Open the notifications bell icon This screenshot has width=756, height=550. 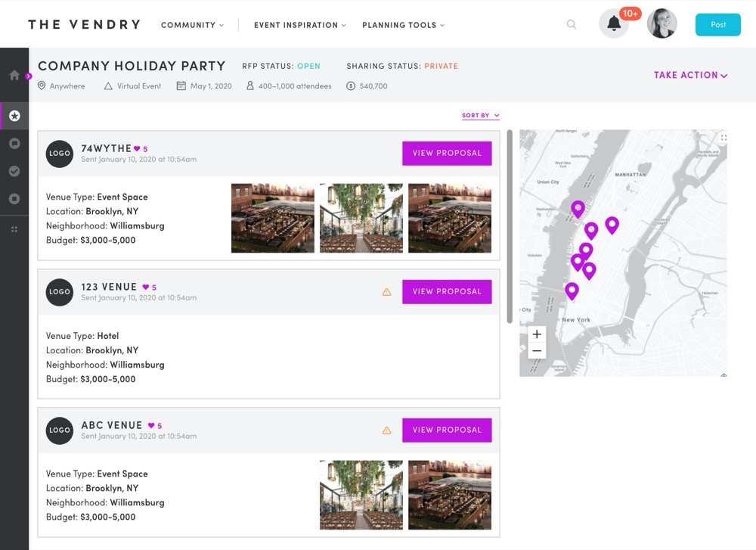pos(614,24)
